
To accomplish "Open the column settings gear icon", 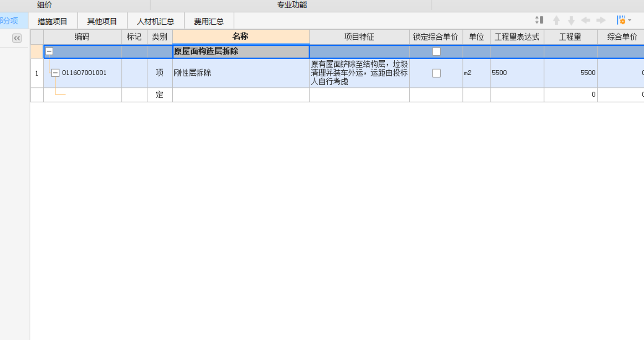I will [621, 20].
